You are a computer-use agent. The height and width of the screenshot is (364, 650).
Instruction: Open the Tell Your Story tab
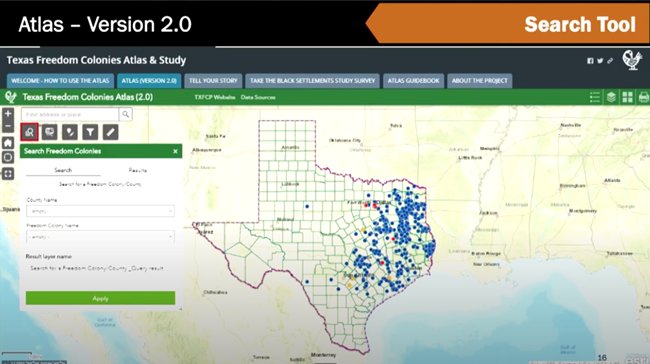(213, 81)
